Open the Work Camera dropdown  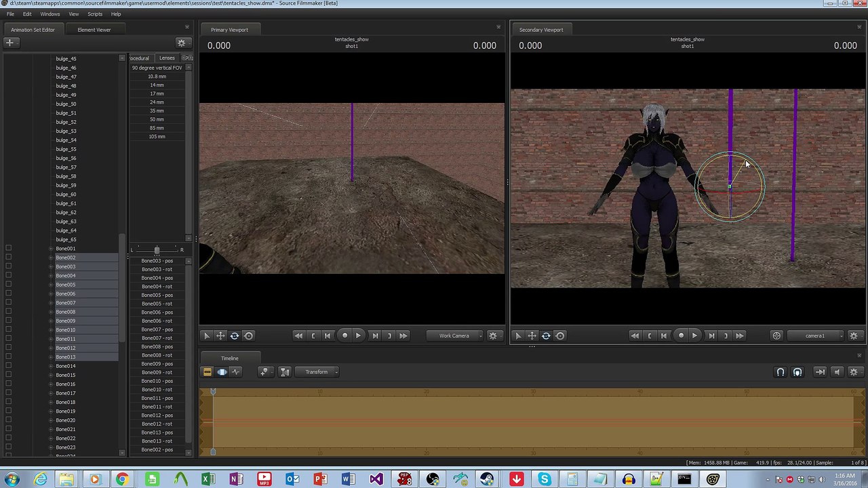pos(456,335)
